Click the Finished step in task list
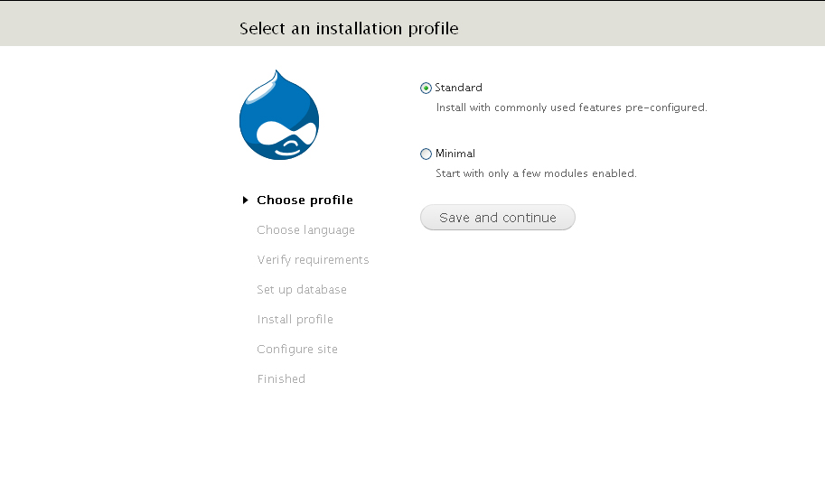 pyautogui.click(x=281, y=379)
